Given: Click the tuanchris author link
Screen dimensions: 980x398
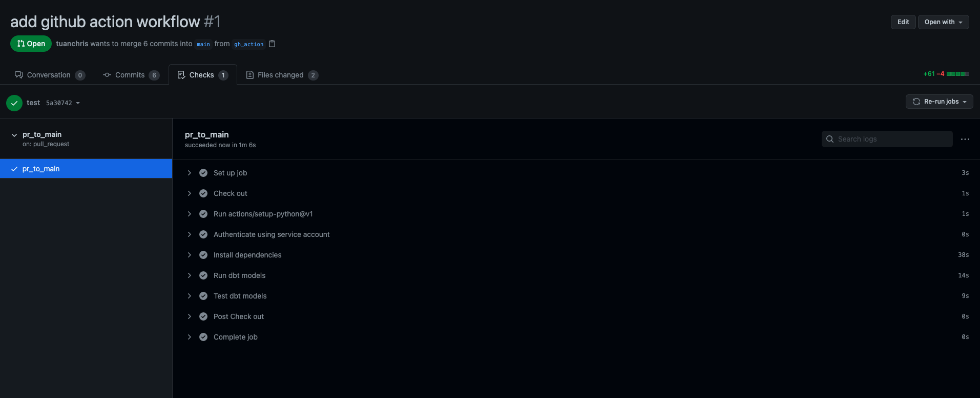Looking at the screenshot, I should (72, 44).
